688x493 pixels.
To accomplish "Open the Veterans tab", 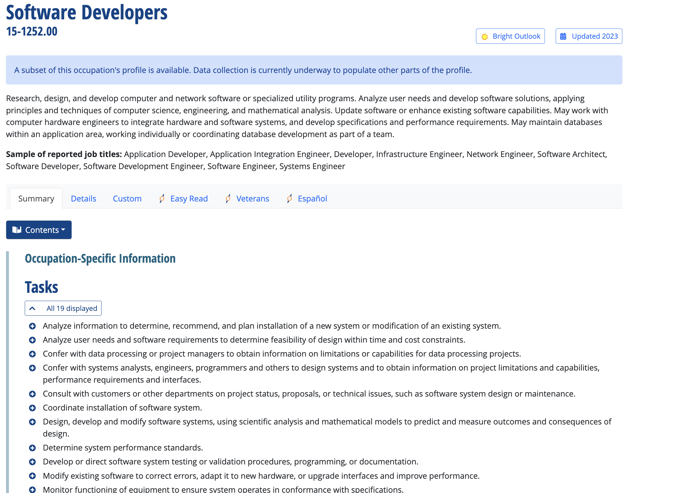I will coord(247,199).
